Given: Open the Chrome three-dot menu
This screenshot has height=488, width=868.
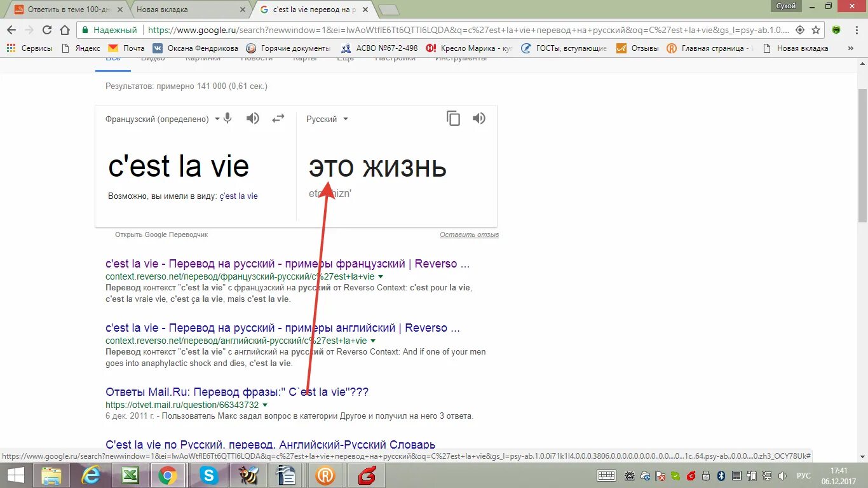Looking at the screenshot, I should (x=855, y=30).
